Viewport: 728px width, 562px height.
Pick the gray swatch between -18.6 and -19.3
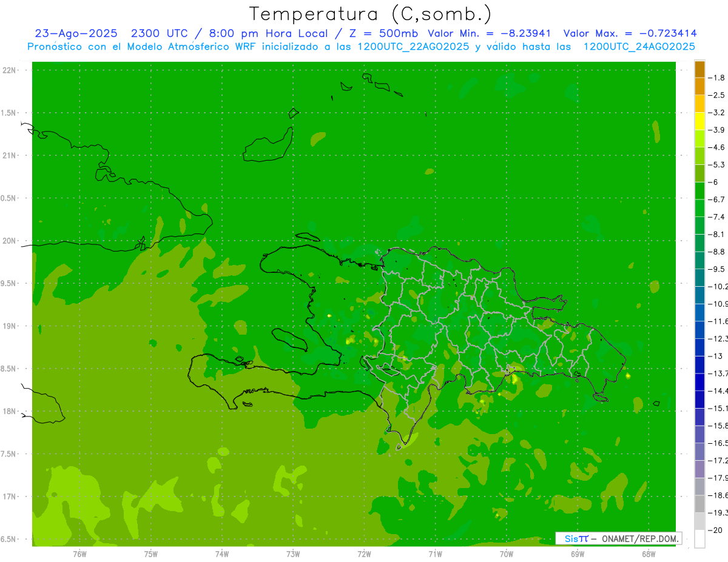(699, 504)
